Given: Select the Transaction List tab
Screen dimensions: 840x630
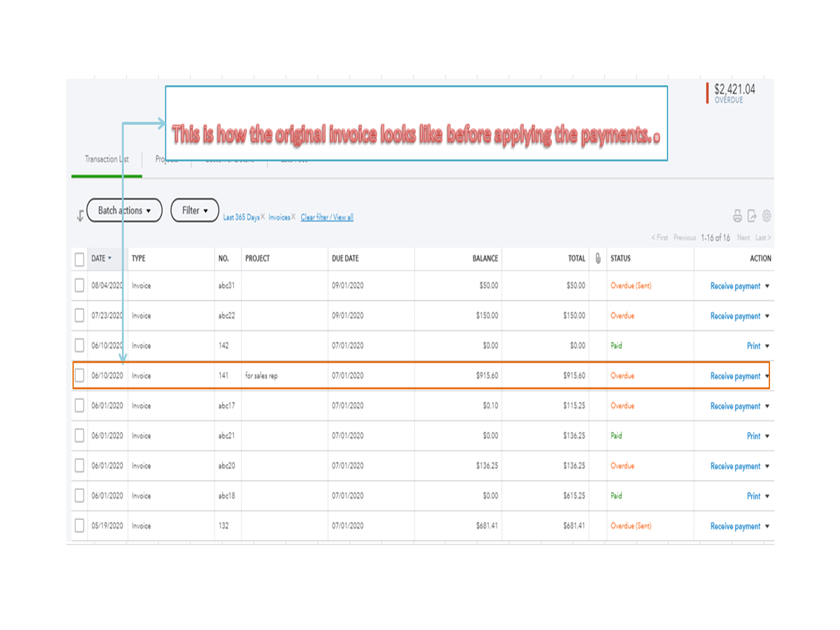Looking at the screenshot, I should point(107,159).
